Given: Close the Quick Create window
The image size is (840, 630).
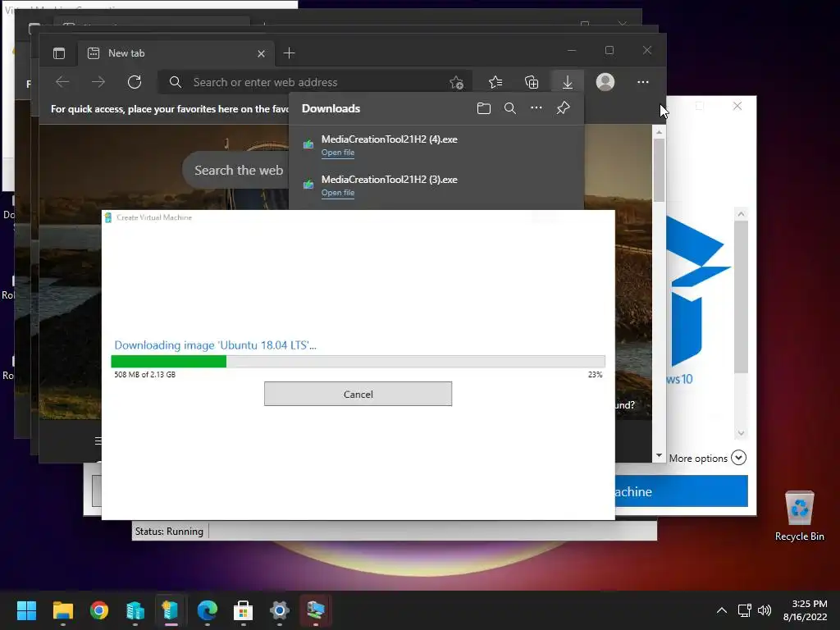Looking at the screenshot, I should pos(737,106).
